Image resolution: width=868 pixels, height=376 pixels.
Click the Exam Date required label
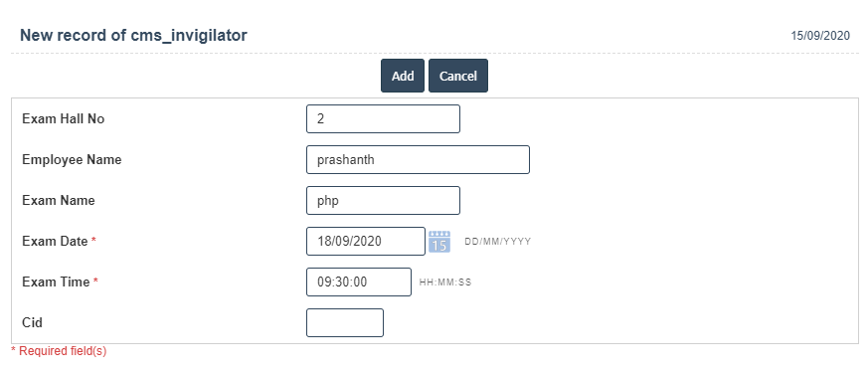(x=60, y=242)
